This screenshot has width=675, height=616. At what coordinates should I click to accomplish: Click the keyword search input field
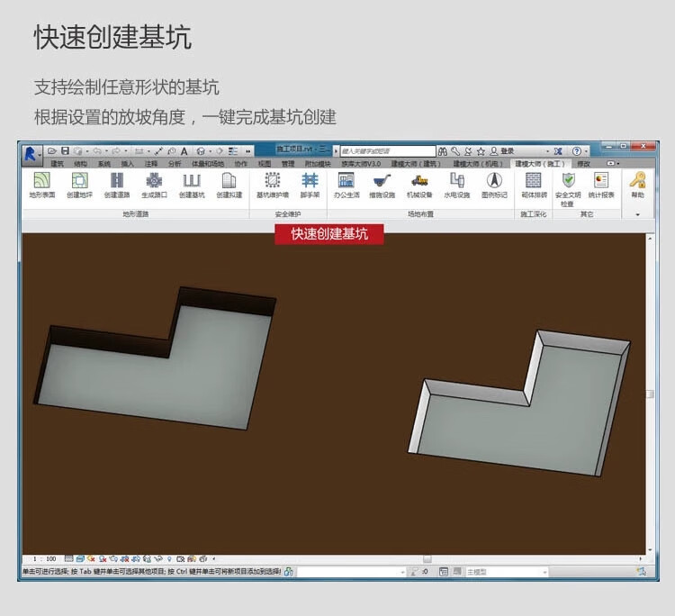point(387,150)
